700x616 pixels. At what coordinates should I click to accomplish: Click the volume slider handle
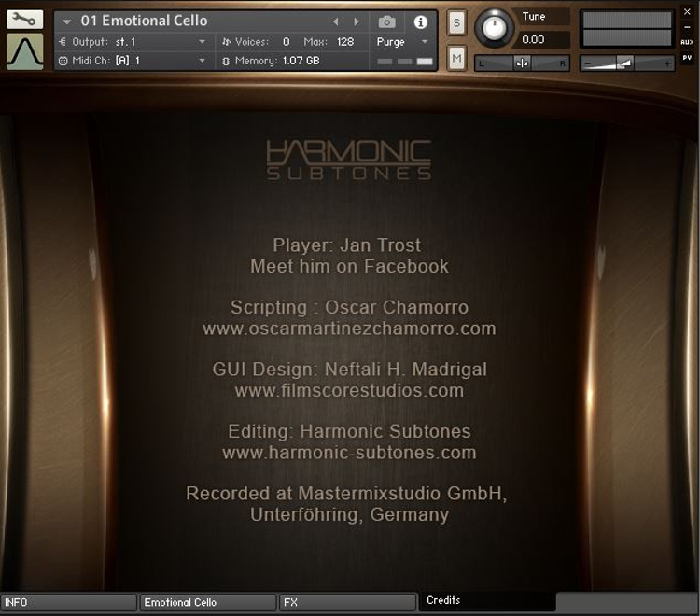[x=625, y=63]
